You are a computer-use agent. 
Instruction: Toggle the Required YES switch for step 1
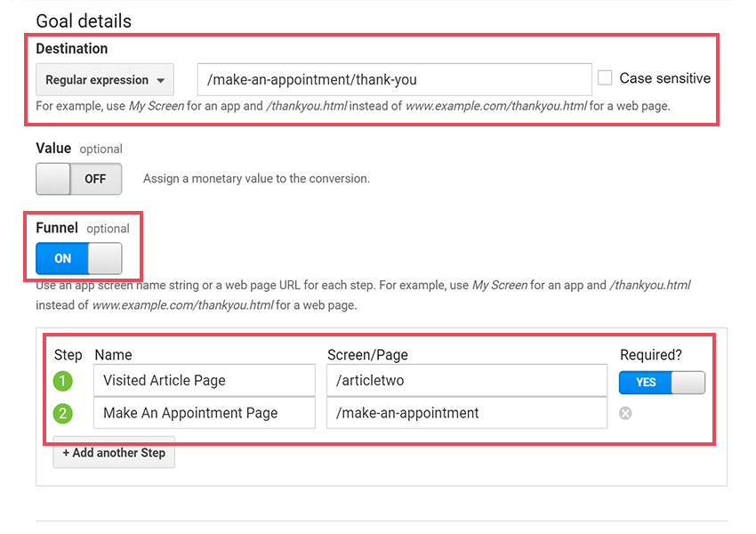coord(662,383)
